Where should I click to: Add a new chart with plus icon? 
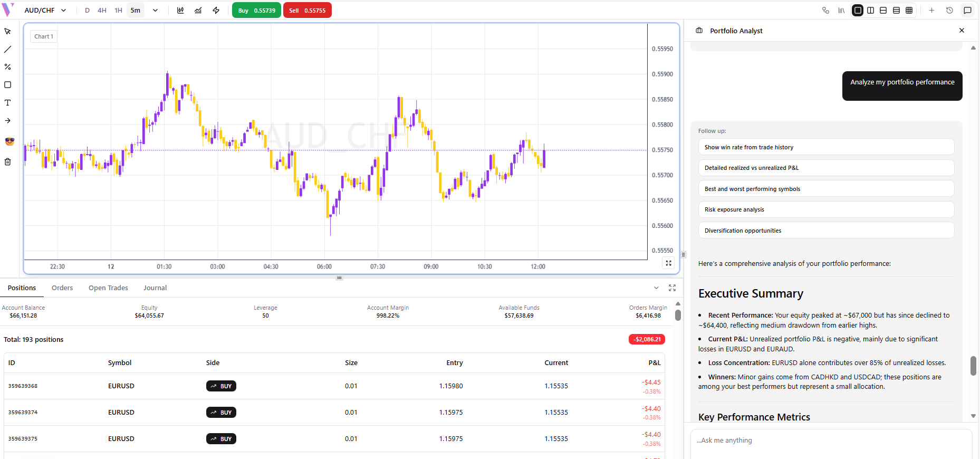pyautogui.click(x=931, y=11)
